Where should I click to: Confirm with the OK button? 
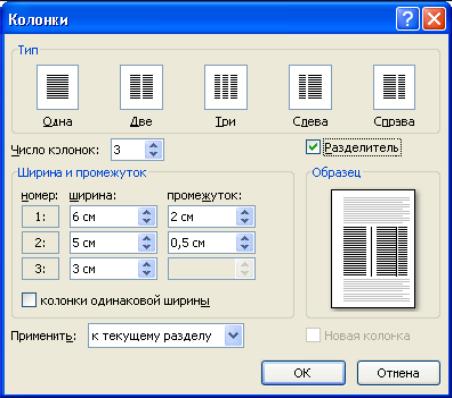click(303, 373)
